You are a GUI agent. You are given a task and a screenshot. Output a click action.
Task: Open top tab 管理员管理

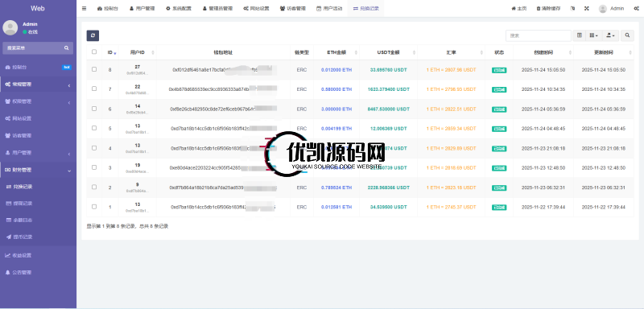(217, 9)
